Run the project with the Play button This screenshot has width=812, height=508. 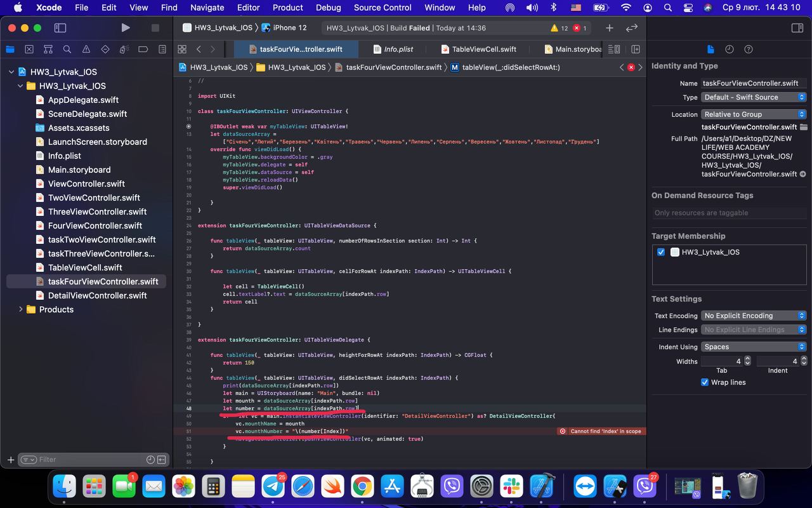click(x=126, y=28)
